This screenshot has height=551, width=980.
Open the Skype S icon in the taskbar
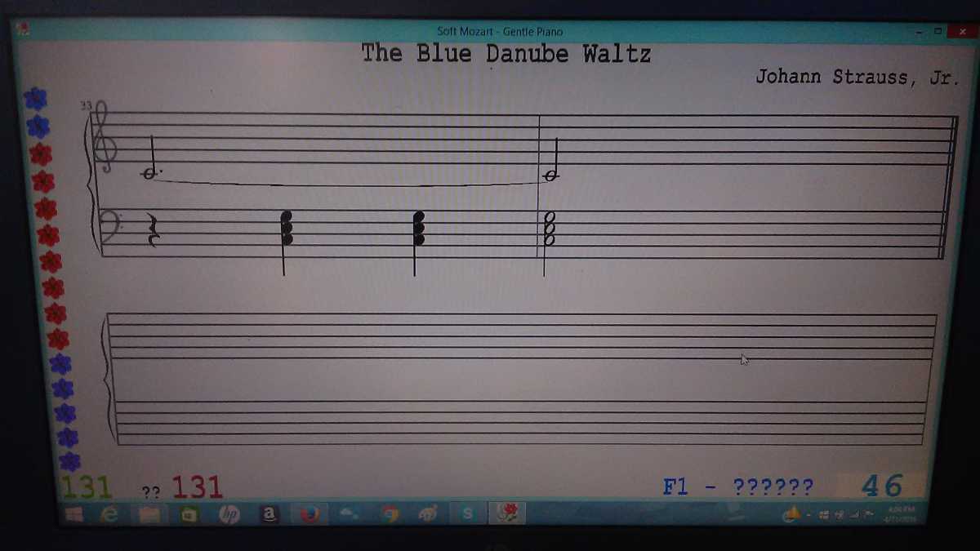click(x=468, y=513)
